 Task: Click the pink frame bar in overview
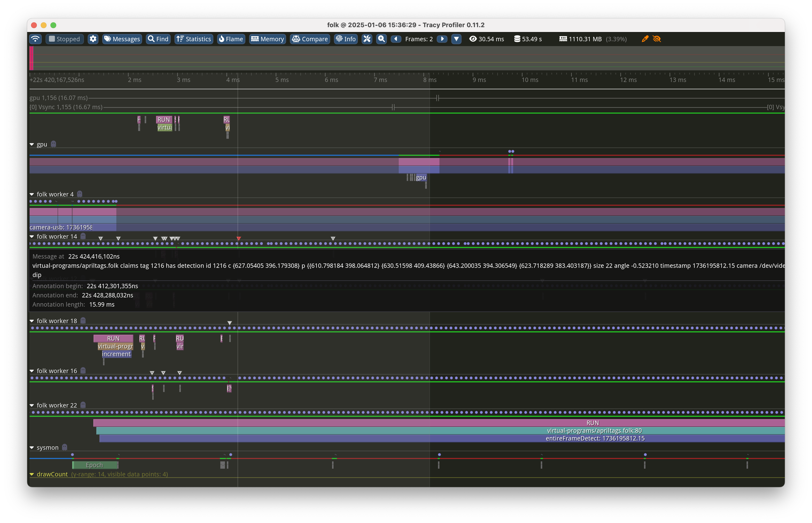32,58
